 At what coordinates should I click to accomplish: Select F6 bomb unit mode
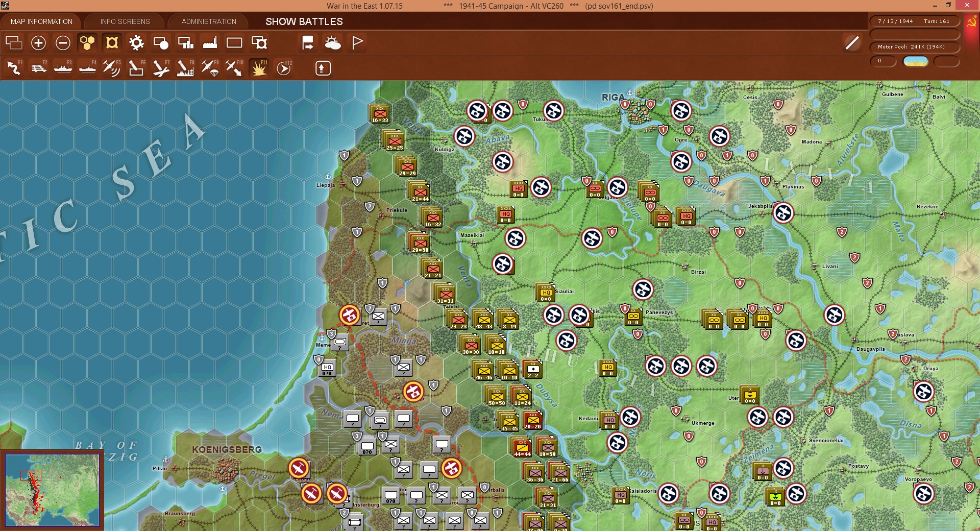[136, 68]
